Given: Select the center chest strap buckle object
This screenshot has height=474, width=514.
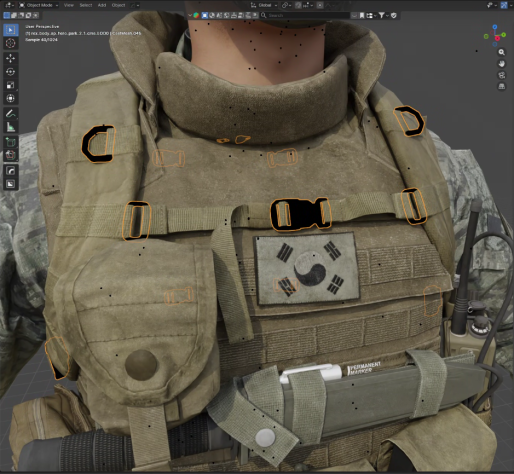Looking at the screenshot, I should pyautogui.click(x=301, y=214).
